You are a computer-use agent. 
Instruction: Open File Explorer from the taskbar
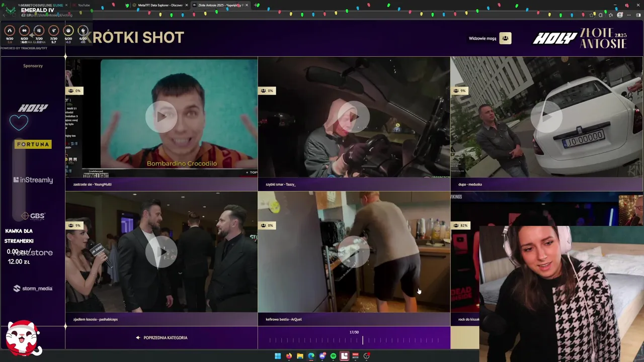(x=300, y=356)
